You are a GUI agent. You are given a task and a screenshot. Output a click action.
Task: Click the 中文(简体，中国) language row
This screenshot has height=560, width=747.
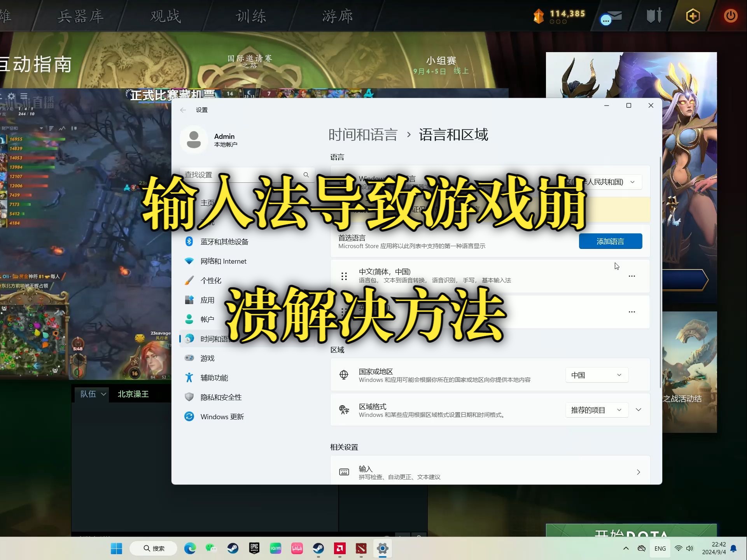tap(490, 276)
